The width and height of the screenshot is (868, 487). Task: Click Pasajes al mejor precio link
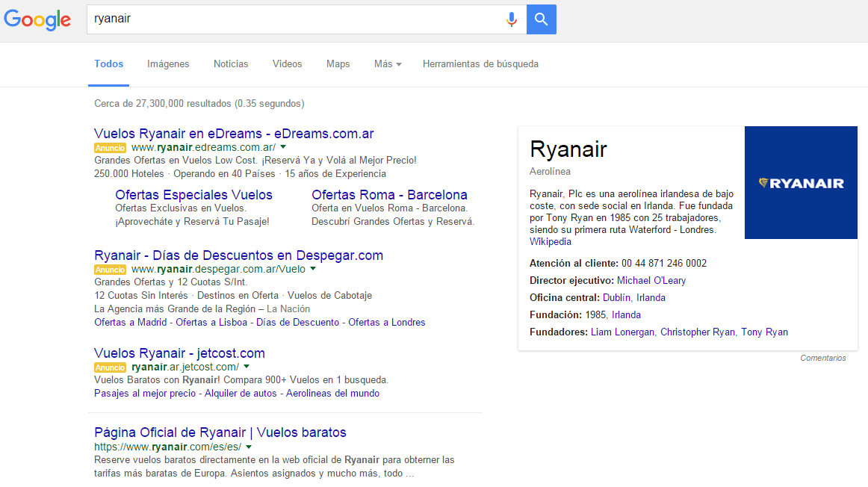click(144, 393)
